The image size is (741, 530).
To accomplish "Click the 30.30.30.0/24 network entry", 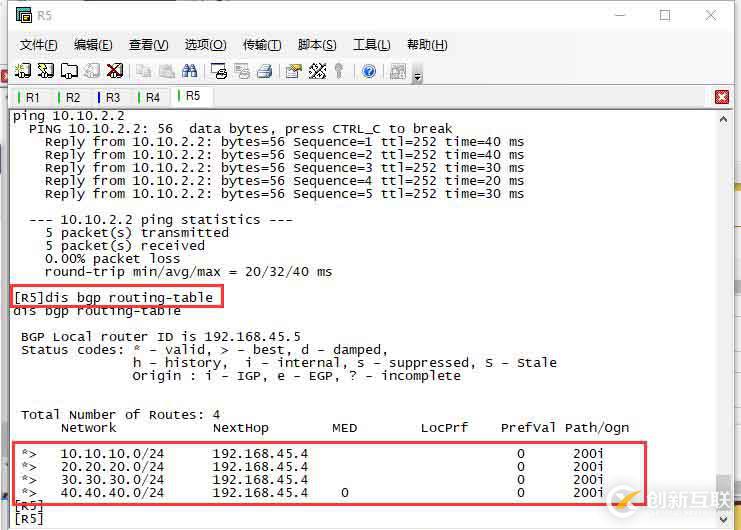I will point(112,479).
